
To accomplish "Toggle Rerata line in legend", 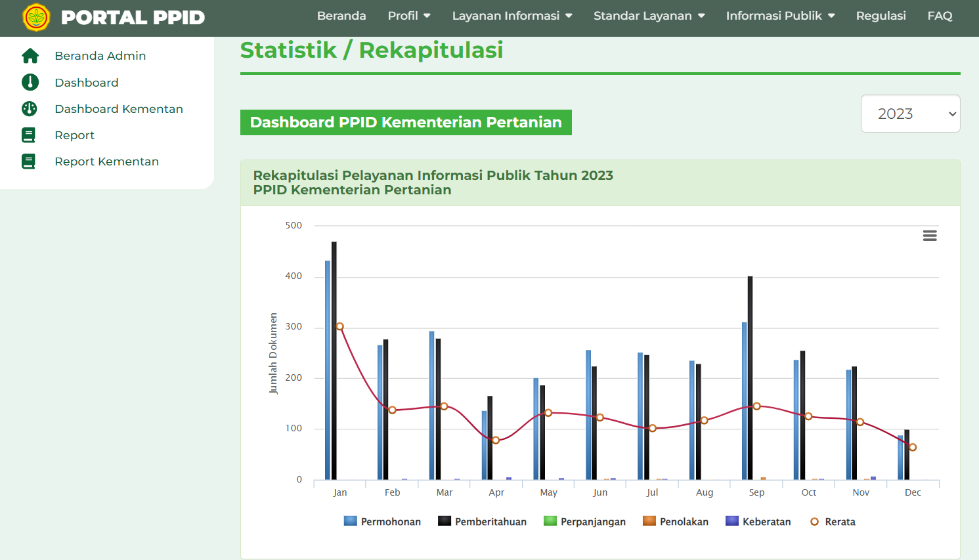I will [833, 521].
